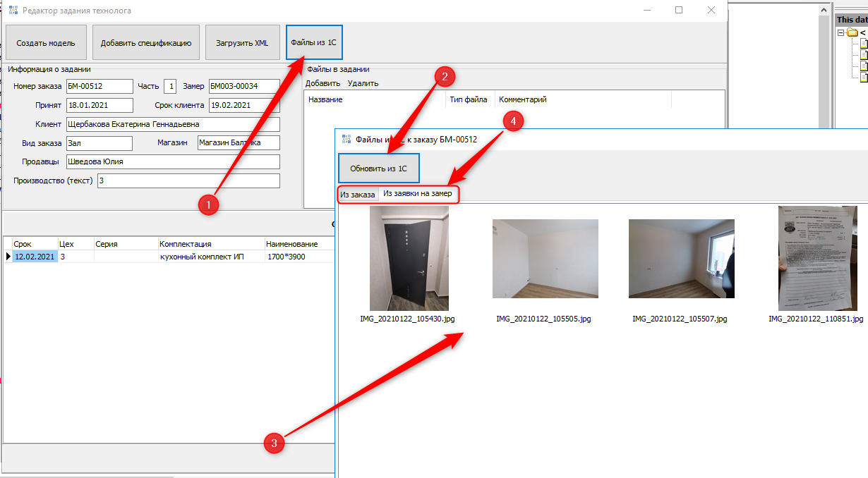868x478 pixels.
Task: Select the 12.02.2021 cell in Срок column
Action: [34, 257]
